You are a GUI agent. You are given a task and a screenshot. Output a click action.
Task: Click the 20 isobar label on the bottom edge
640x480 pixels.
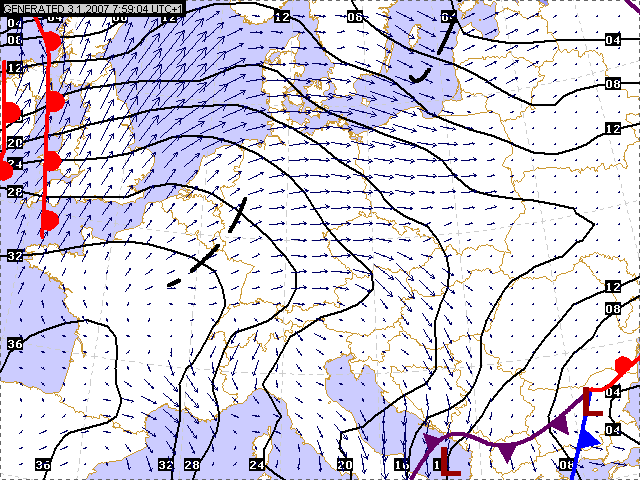click(345, 465)
